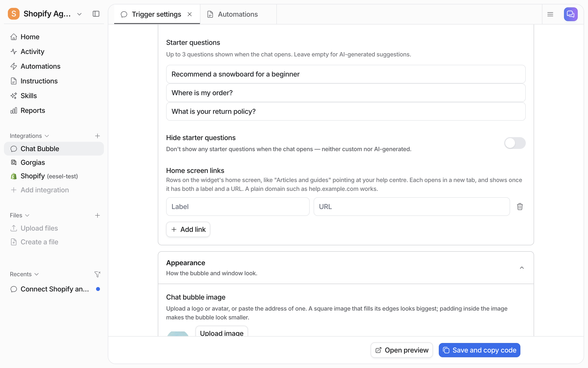Open the hamburger menu icon in the header

tap(550, 14)
